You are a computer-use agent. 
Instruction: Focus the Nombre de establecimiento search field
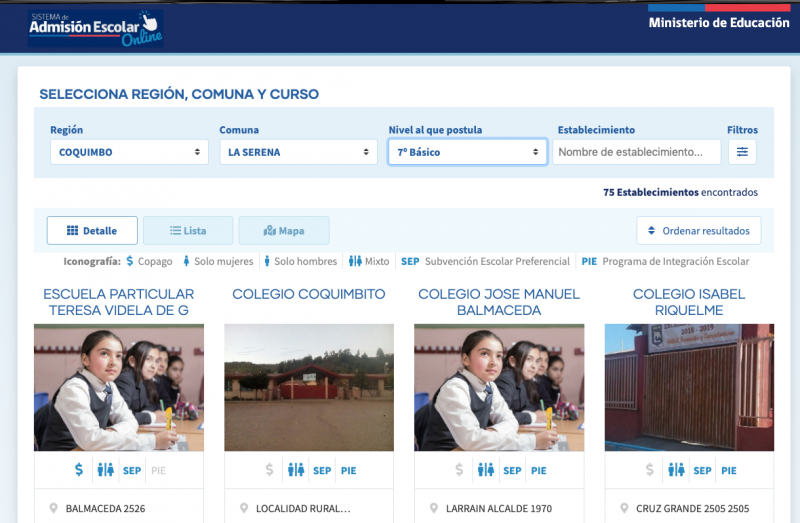637,152
